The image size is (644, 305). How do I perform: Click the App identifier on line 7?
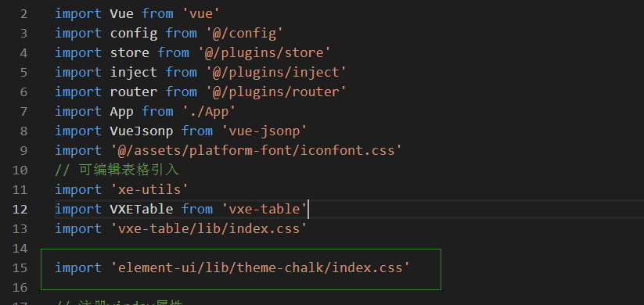pyautogui.click(x=121, y=112)
